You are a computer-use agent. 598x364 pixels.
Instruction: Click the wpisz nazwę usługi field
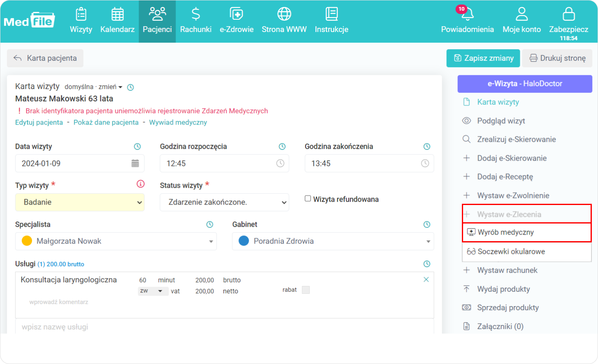(225, 327)
